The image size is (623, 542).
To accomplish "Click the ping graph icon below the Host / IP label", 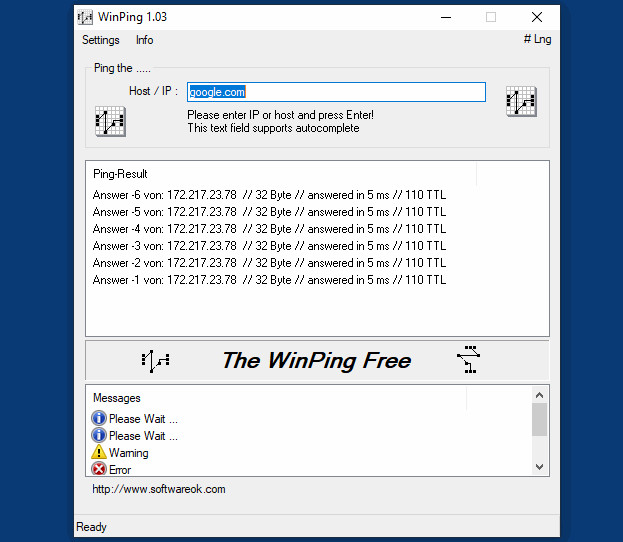I will tap(110, 121).
